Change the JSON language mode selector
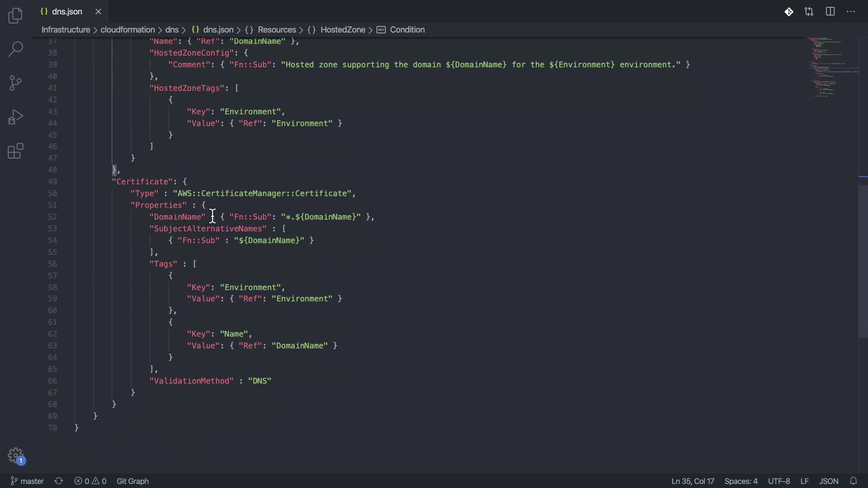 pos(828,481)
